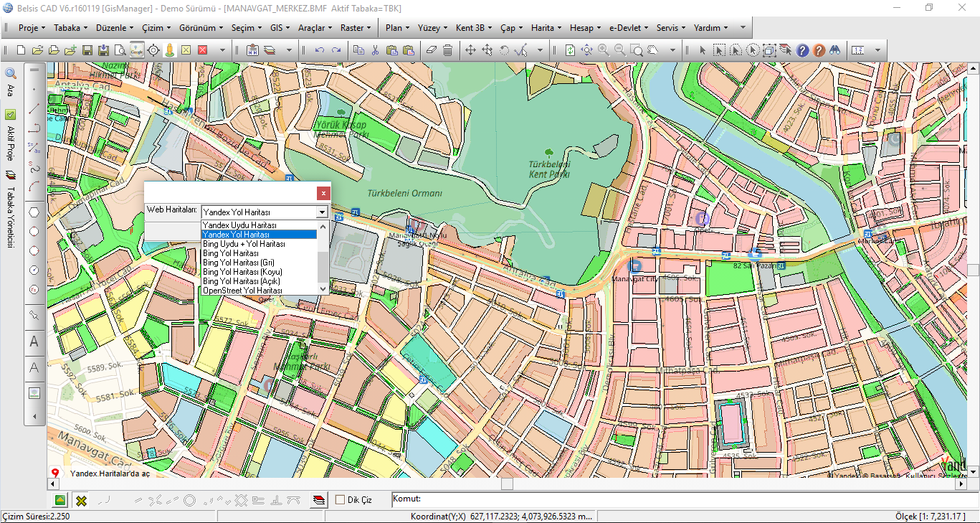Click the Zoom In magnifier icon
Image resolution: width=980 pixels, height=523 pixels.
(604, 50)
